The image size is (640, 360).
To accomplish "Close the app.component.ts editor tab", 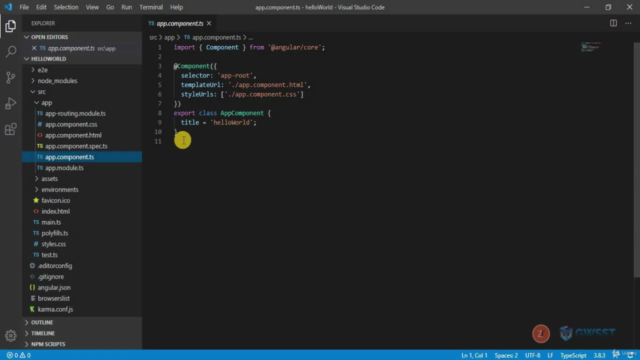I will (x=209, y=23).
